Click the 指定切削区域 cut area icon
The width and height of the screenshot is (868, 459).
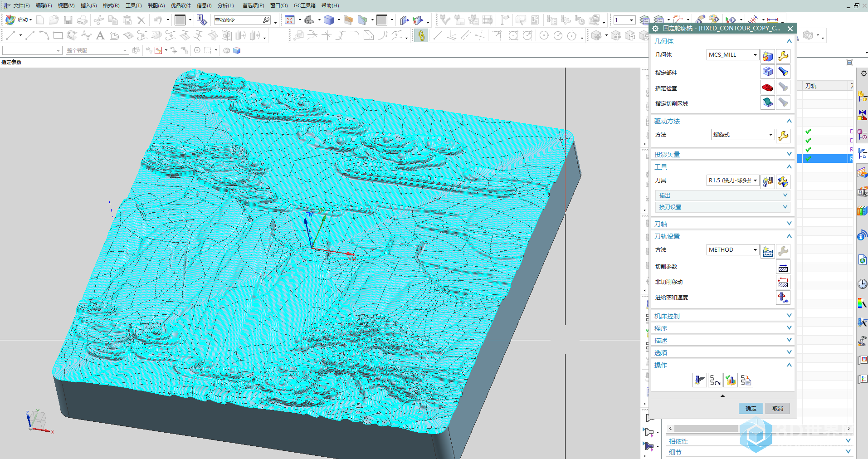tap(767, 103)
